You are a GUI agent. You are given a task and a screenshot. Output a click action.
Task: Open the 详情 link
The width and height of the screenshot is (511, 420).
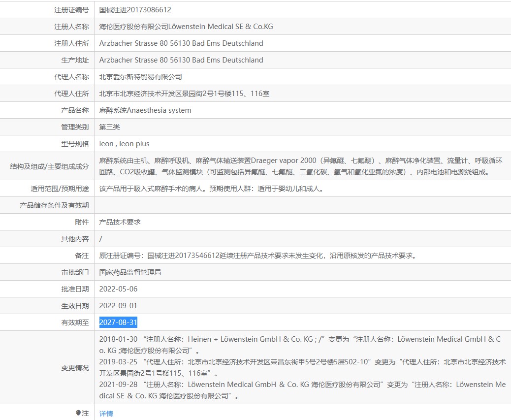click(106, 414)
